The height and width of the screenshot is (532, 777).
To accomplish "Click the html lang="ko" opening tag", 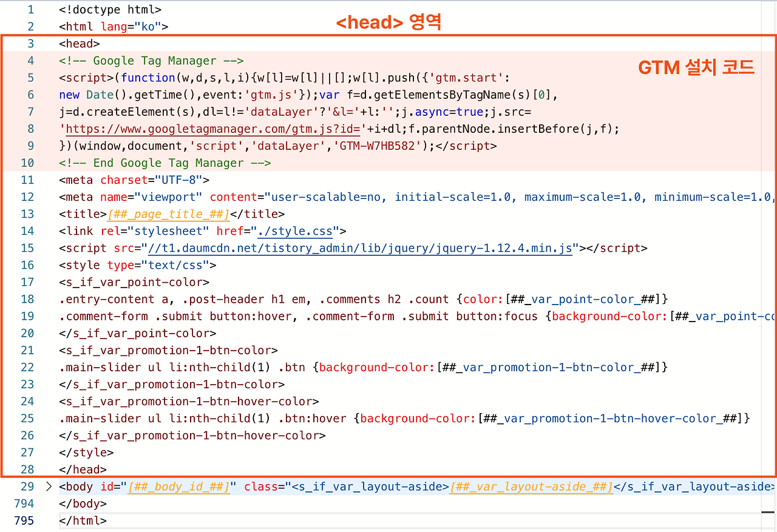I will pyautogui.click(x=114, y=27).
